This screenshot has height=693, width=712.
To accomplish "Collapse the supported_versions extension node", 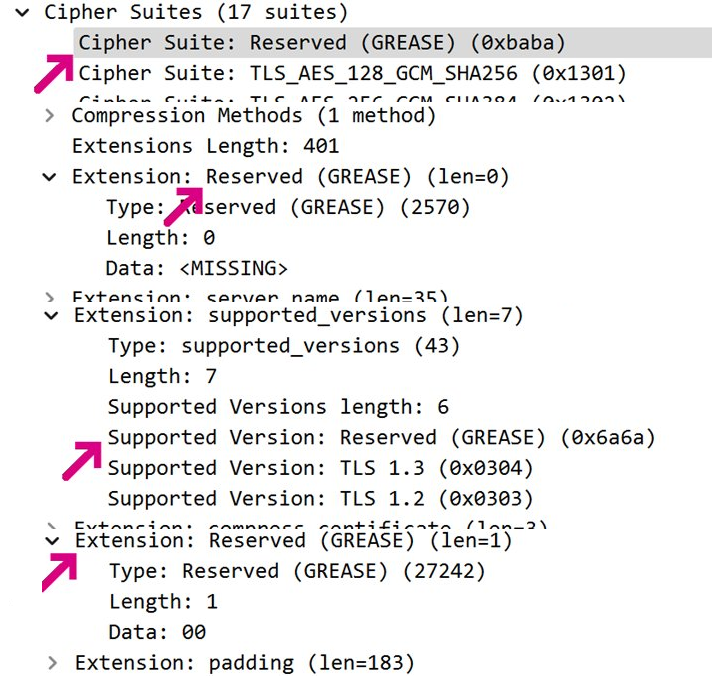I will coord(52,316).
